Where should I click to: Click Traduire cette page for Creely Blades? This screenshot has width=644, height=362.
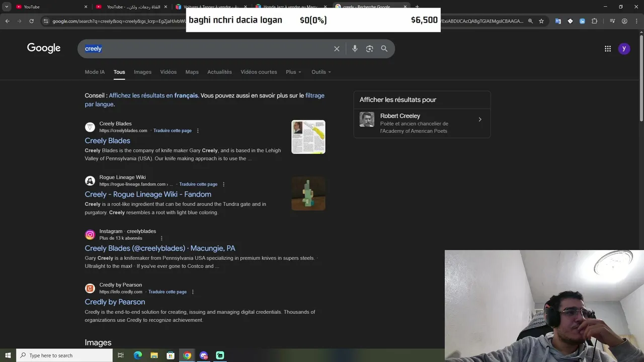(173, 131)
